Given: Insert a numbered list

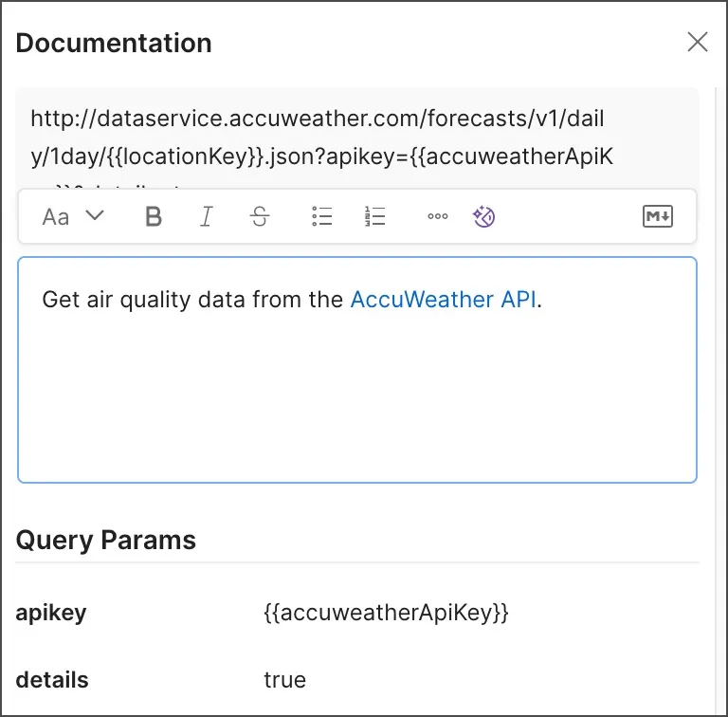Looking at the screenshot, I should click(374, 217).
